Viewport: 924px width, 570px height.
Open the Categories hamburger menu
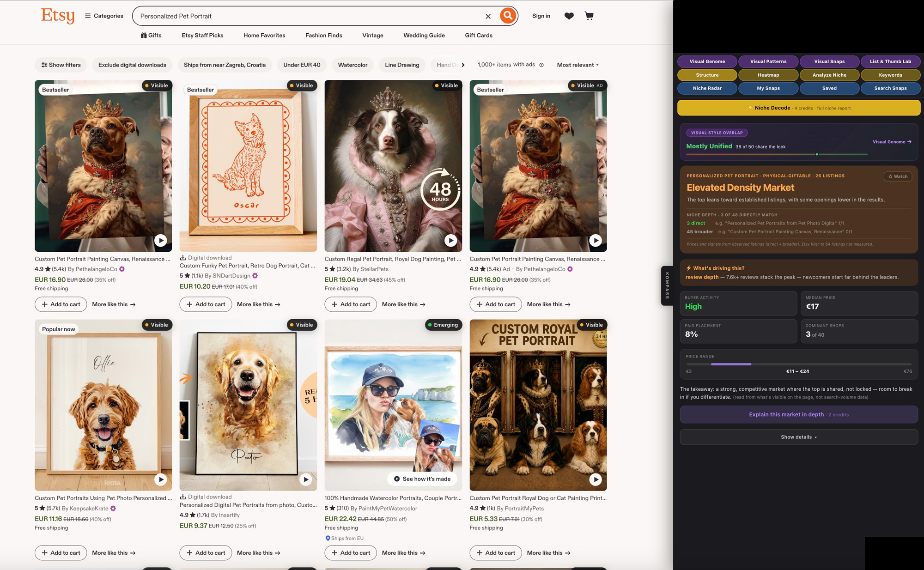coord(104,16)
